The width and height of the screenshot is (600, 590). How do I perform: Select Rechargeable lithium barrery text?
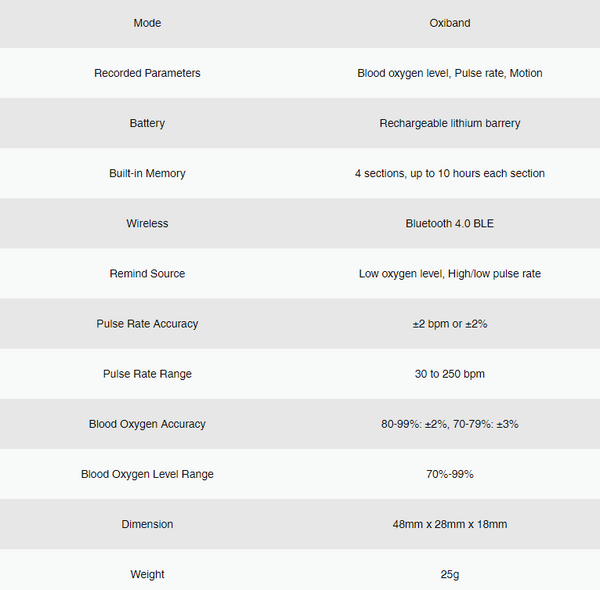(450, 123)
